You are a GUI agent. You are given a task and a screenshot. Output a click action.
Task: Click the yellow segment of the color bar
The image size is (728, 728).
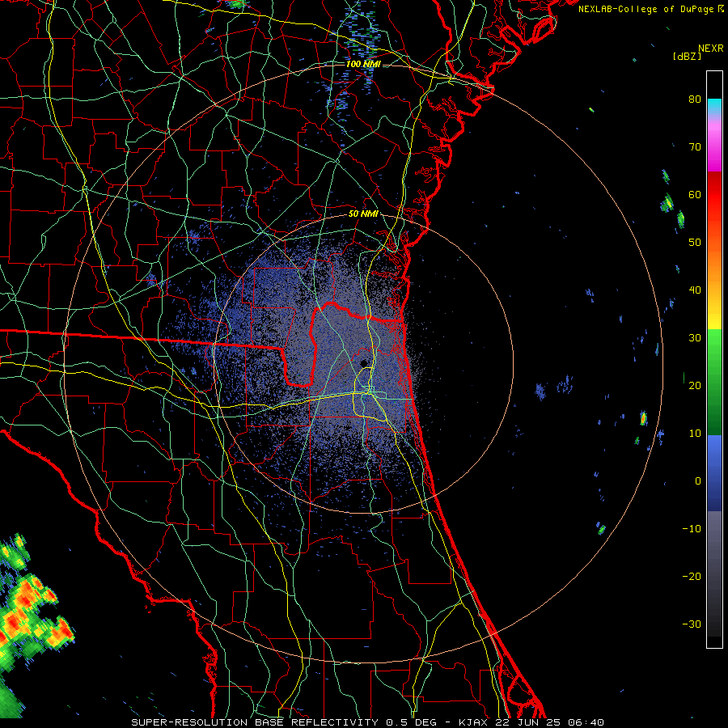[x=714, y=315]
